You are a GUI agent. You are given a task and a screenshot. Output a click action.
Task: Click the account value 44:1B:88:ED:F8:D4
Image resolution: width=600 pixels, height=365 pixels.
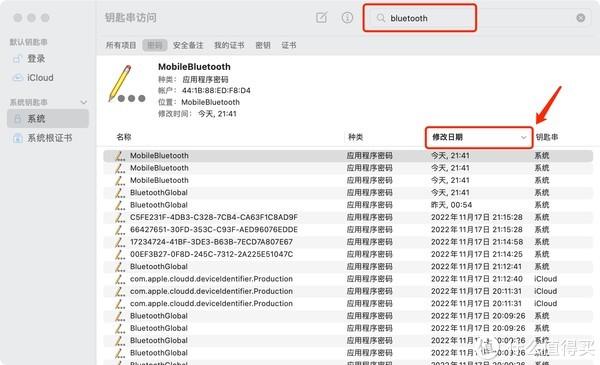(216, 91)
